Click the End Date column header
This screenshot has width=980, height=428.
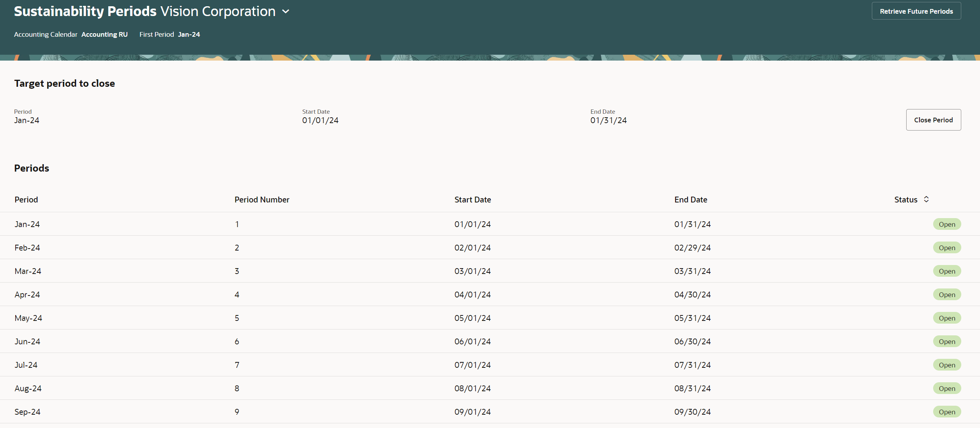[x=690, y=200]
